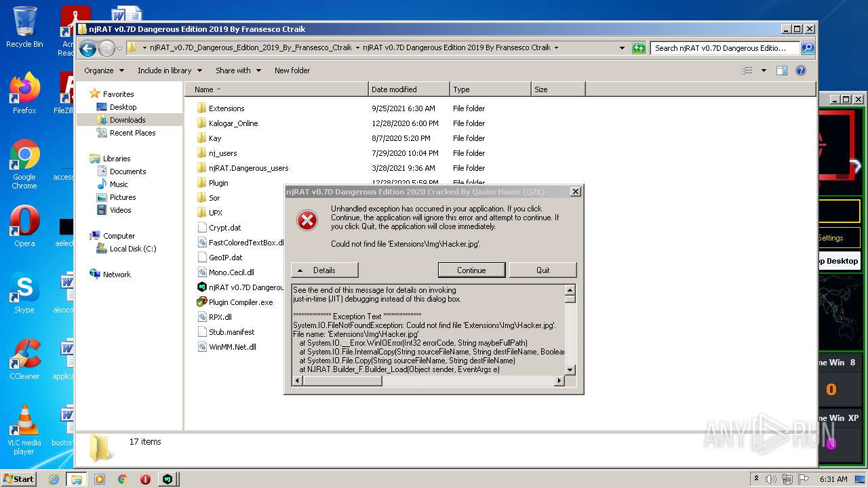
Task: Open Include in library dropdown
Action: pyautogui.click(x=170, y=70)
